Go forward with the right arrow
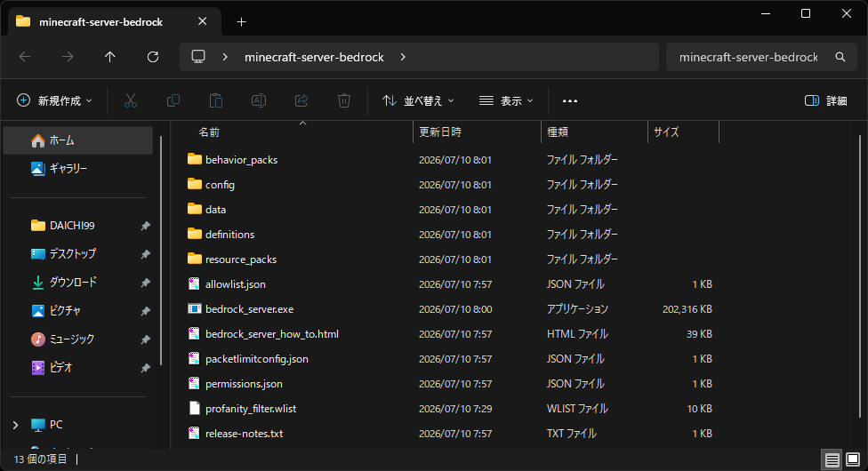The height and width of the screenshot is (471, 868). coord(68,57)
